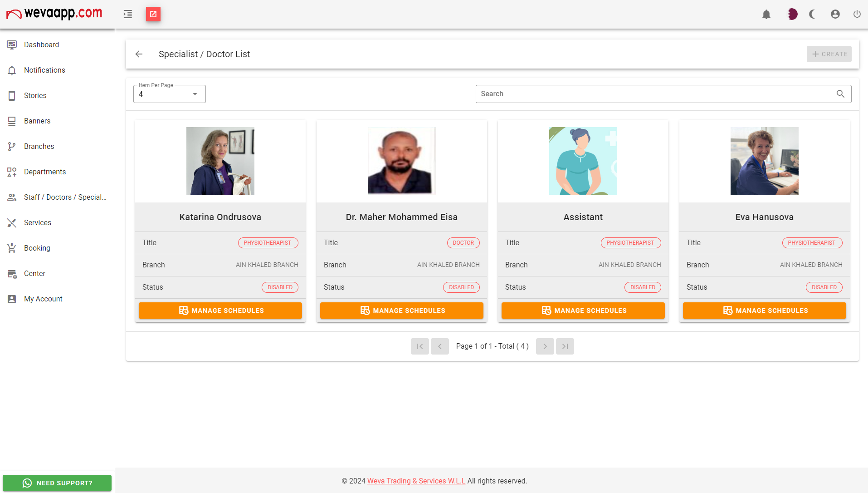Open Branches in sidebar
This screenshot has width=868, height=493.
(57, 146)
